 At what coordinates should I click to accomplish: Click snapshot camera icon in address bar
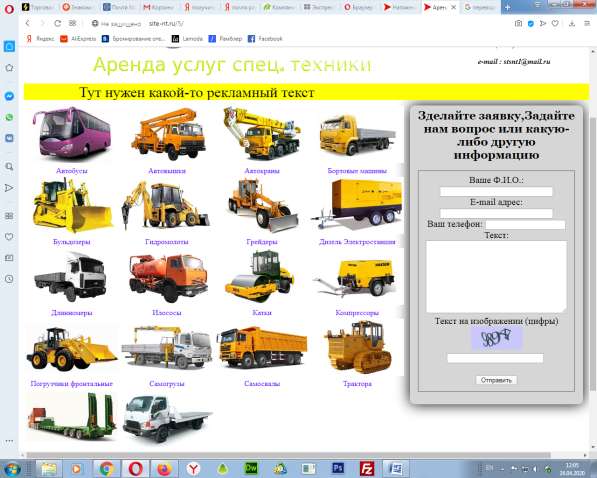coord(518,23)
